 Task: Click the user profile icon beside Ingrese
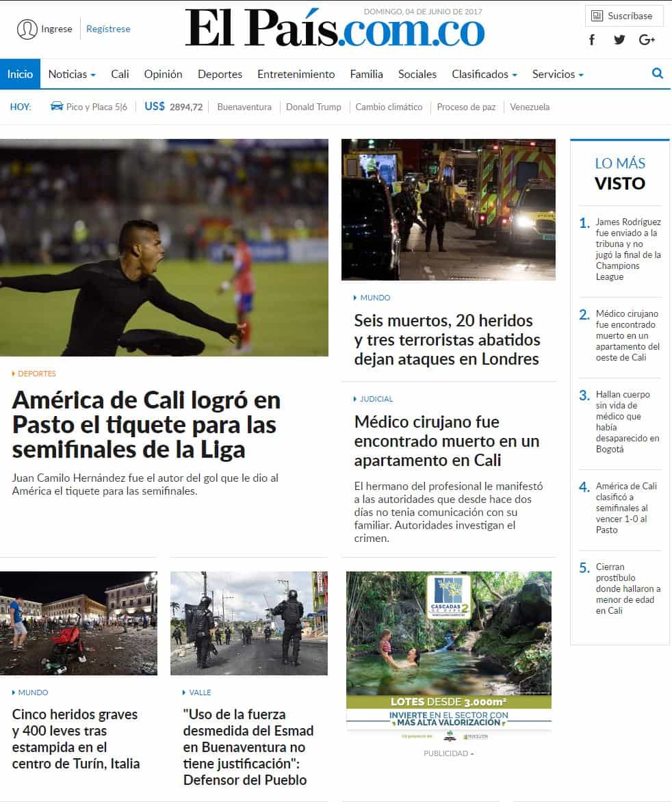coord(27,29)
